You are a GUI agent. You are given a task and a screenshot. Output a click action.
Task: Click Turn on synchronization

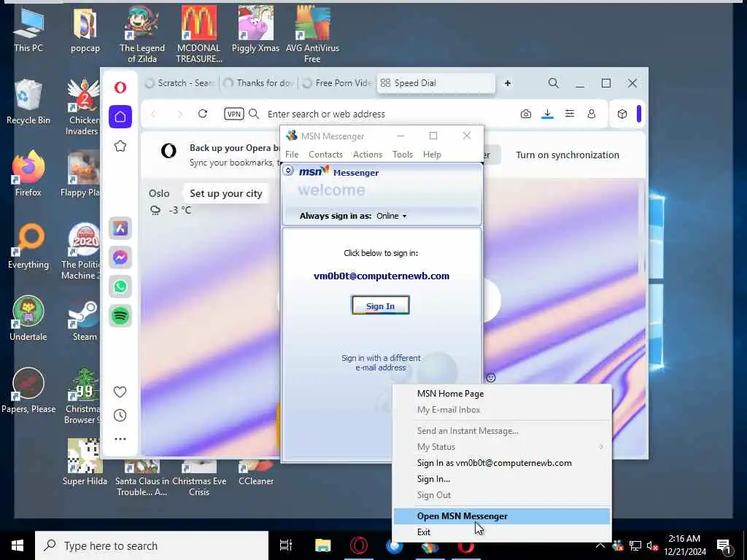point(568,155)
